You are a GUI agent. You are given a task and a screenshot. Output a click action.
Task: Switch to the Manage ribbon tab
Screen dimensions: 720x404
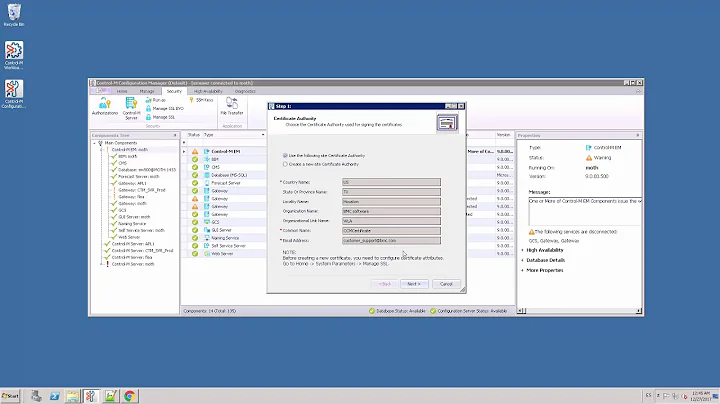pos(147,91)
